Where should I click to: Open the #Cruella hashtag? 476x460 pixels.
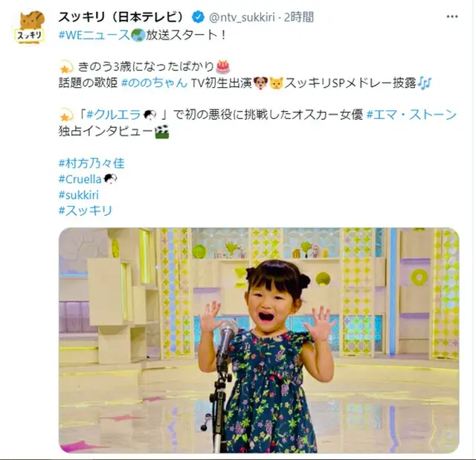click(x=88, y=179)
